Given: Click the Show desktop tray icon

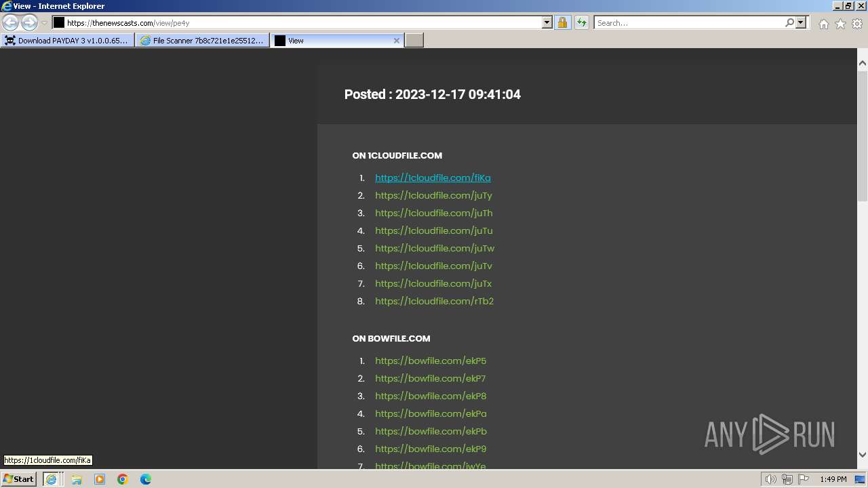Looking at the screenshot, I should (x=861, y=479).
